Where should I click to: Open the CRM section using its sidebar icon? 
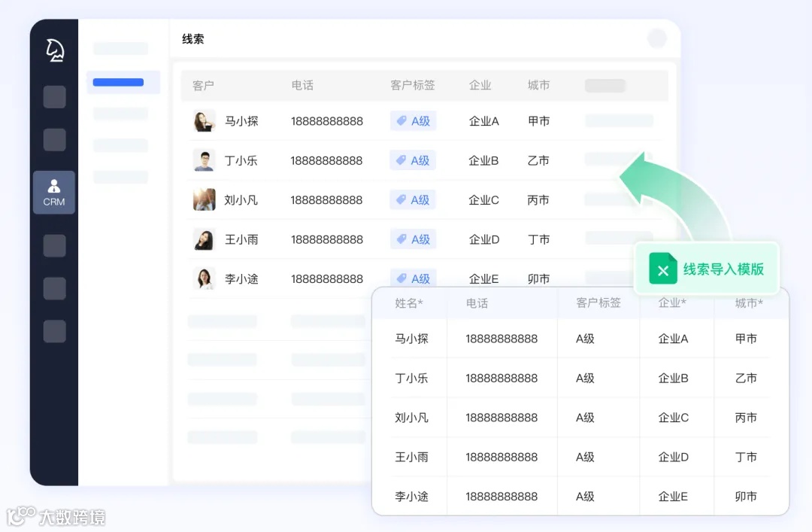53,192
